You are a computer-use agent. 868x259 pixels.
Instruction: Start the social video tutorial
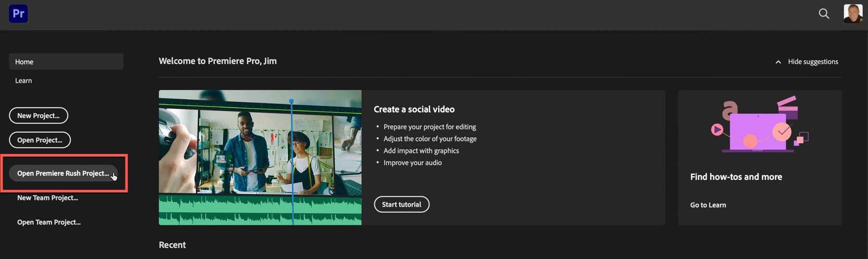click(x=401, y=204)
